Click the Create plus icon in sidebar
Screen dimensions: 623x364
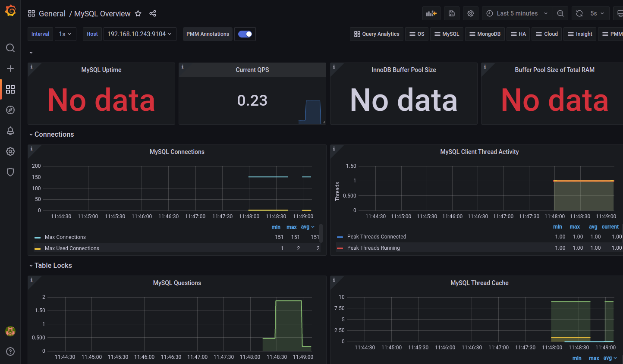coord(10,69)
